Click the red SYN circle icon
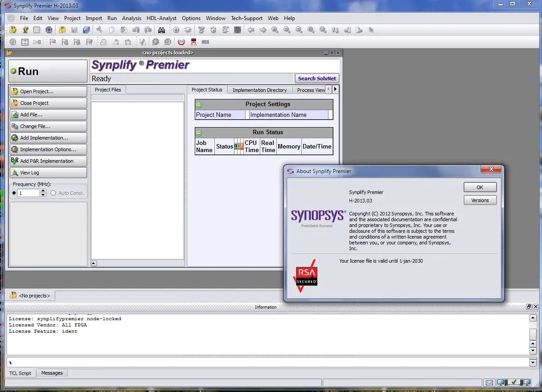 tap(181, 42)
